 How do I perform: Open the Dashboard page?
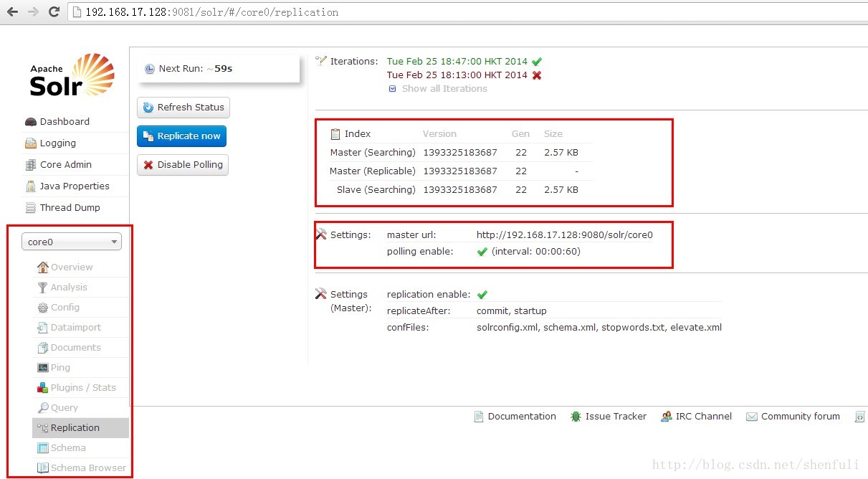tap(65, 122)
